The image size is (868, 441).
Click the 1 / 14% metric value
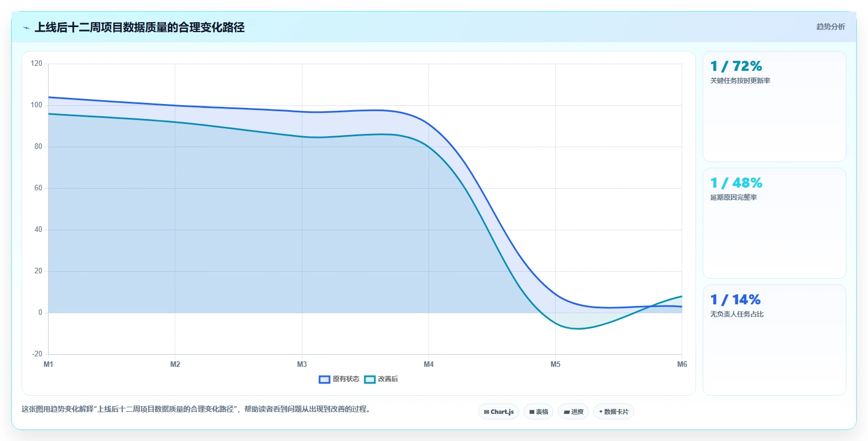735,300
